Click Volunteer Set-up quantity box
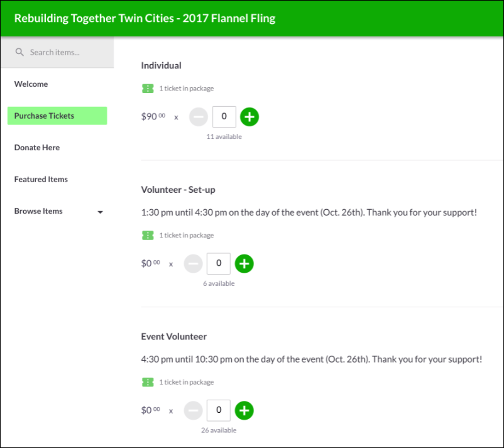This screenshot has width=504, height=448. point(219,263)
